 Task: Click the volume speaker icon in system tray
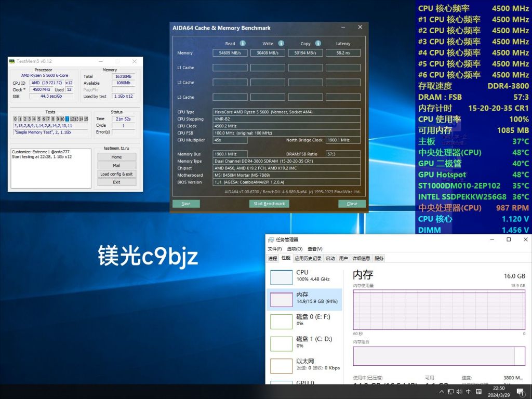point(459,392)
